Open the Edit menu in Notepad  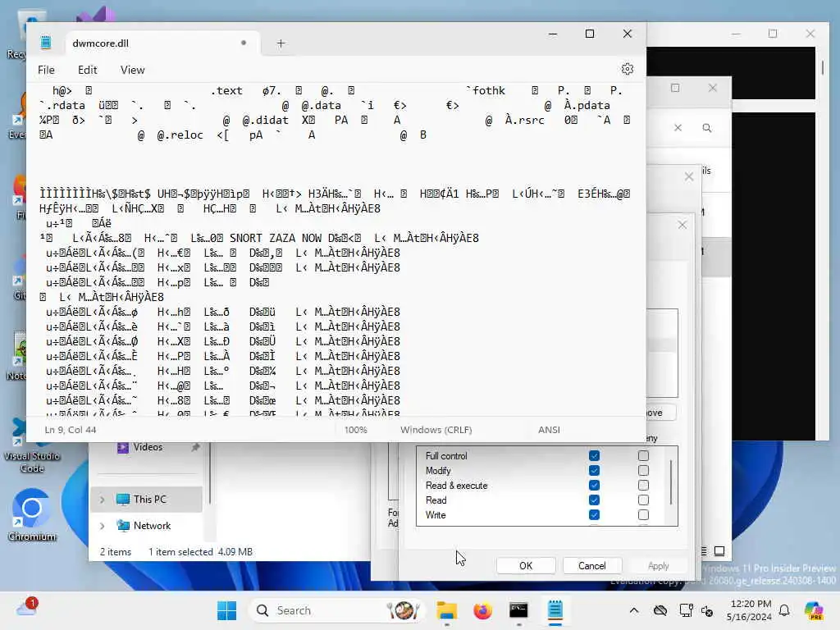[x=87, y=70]
